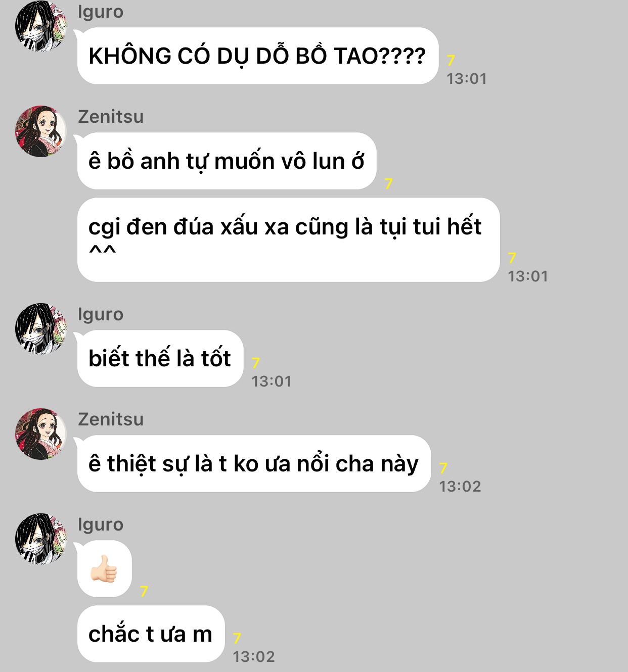This screenshot has height=672, width=628.
Task: Tap Iguro's avatar next to thumbs-up message
Action: [x=41, y=539]
